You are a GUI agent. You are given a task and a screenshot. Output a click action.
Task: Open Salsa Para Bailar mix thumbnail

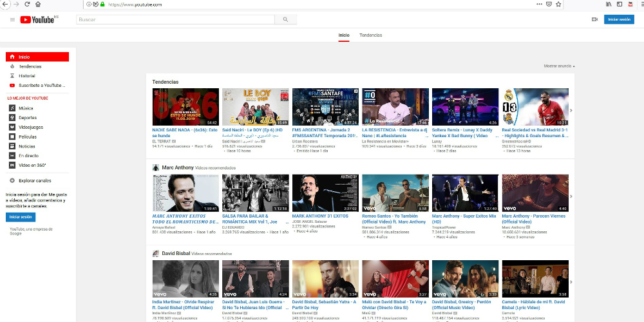pos(256,193)
